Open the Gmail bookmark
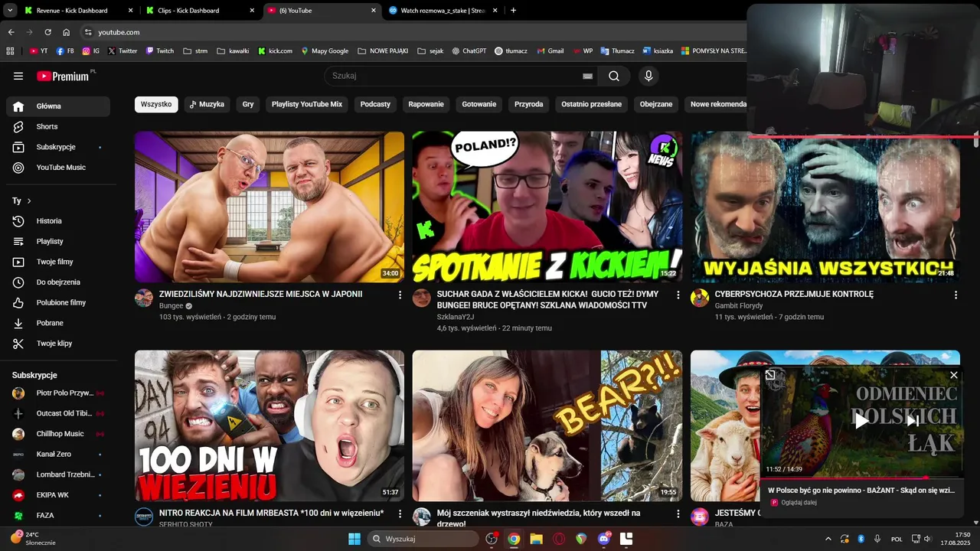Viewport: 980px width, 551px height. 549,51
